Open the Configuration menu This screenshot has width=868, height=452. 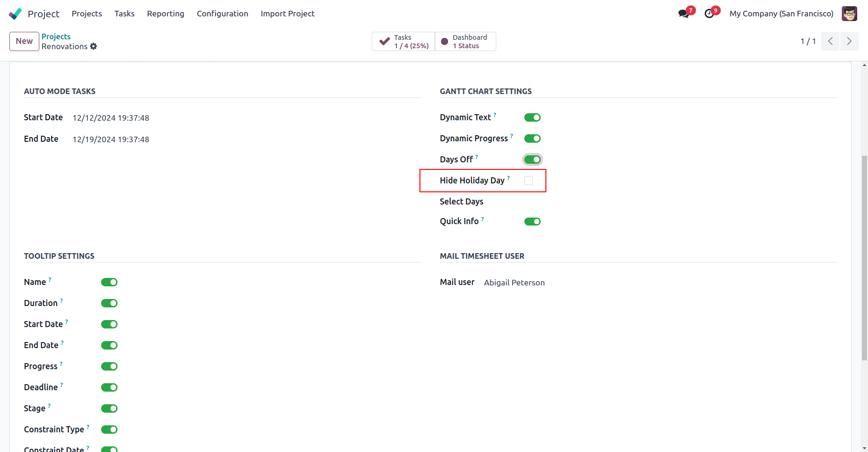point(222,14)
